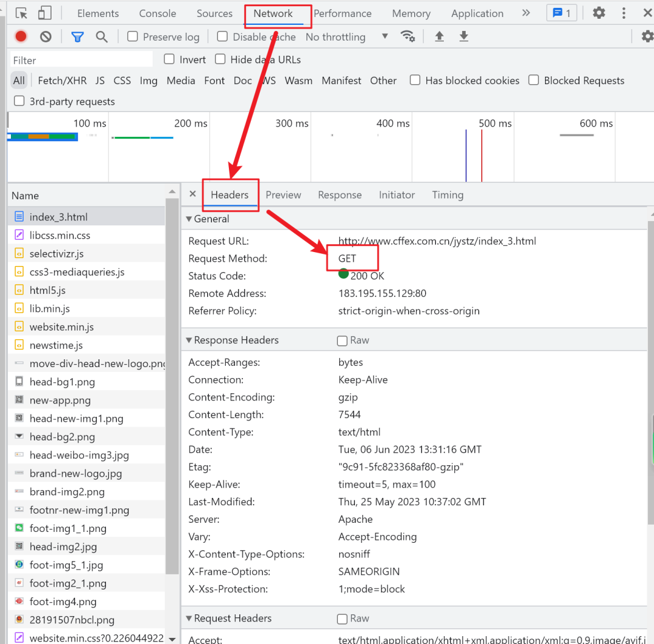Select selectivizr.js request row
The image size is (654, 644).
(87, 253)
